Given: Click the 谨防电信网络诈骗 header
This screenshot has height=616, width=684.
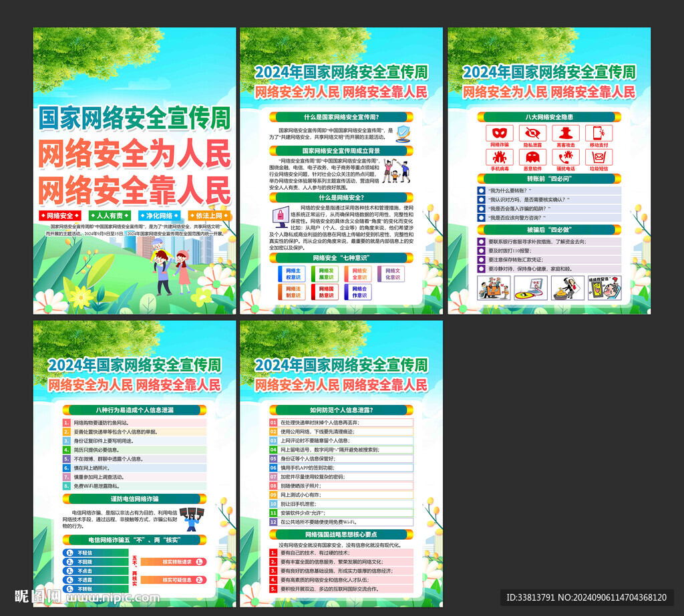Looking at the screenshot, I should (134, 498).
